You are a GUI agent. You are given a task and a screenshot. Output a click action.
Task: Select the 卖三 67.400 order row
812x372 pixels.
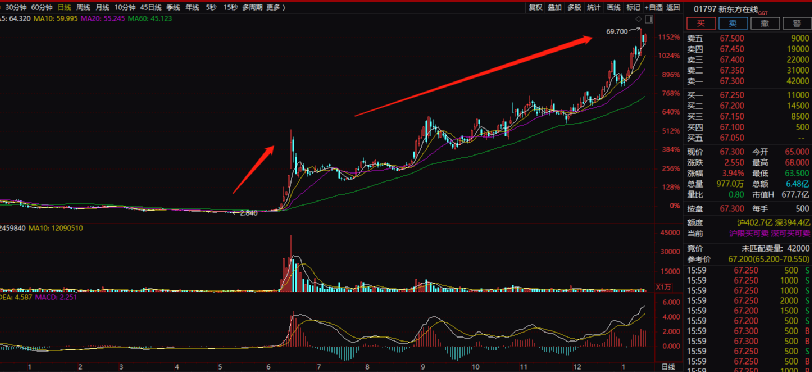[748, 60]
